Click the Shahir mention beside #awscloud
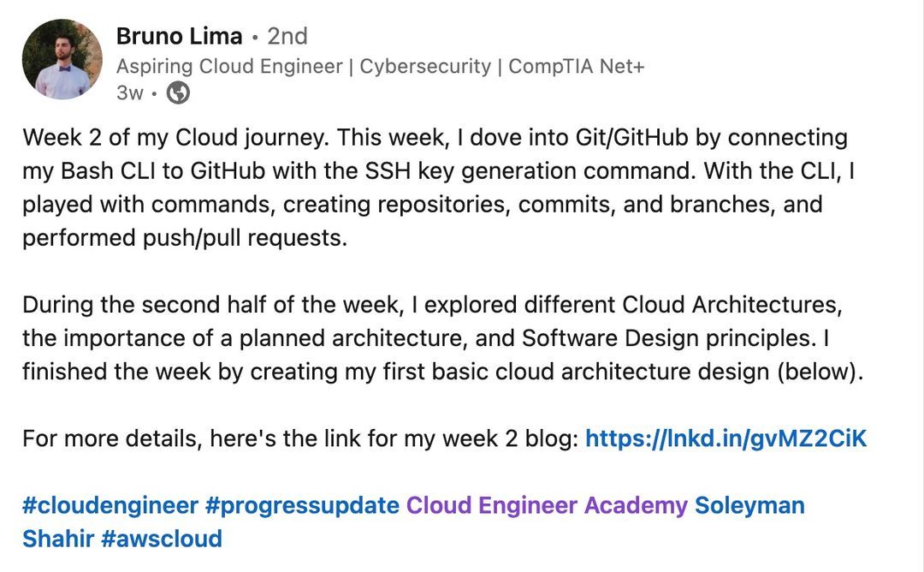 tap(58, 539)
